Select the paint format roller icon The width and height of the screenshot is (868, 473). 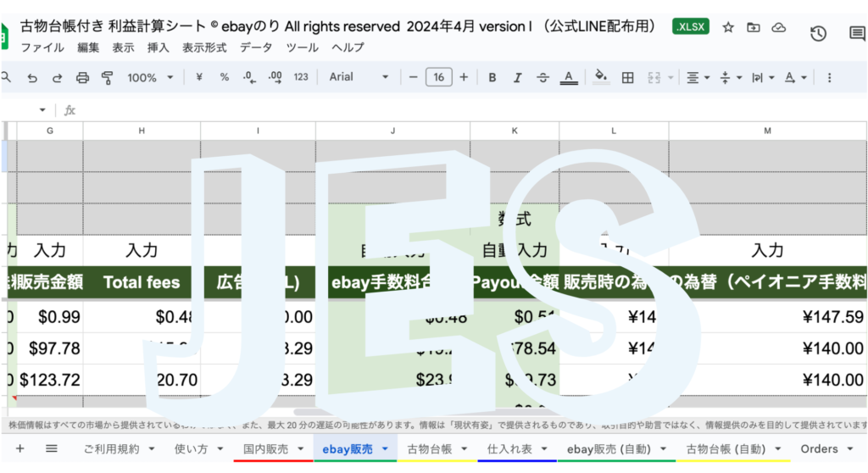[x=108, y=77]
